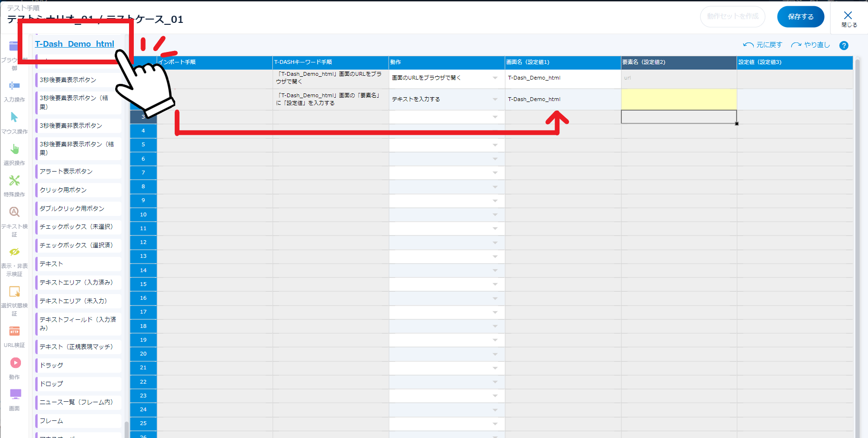Screen dimensions: 868x438
Task: Select the selection operation (選択操作) hand icon
Action: click(14, 150)
